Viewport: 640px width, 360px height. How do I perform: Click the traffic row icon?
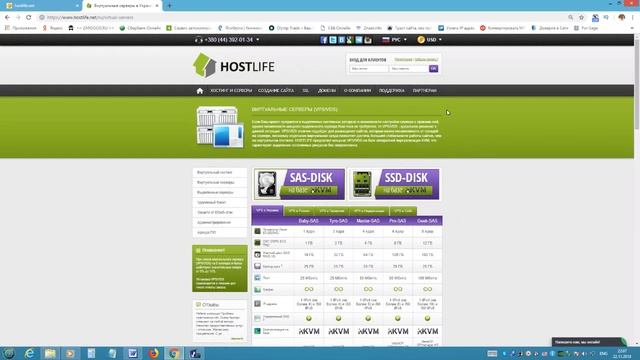pos(258,289)
